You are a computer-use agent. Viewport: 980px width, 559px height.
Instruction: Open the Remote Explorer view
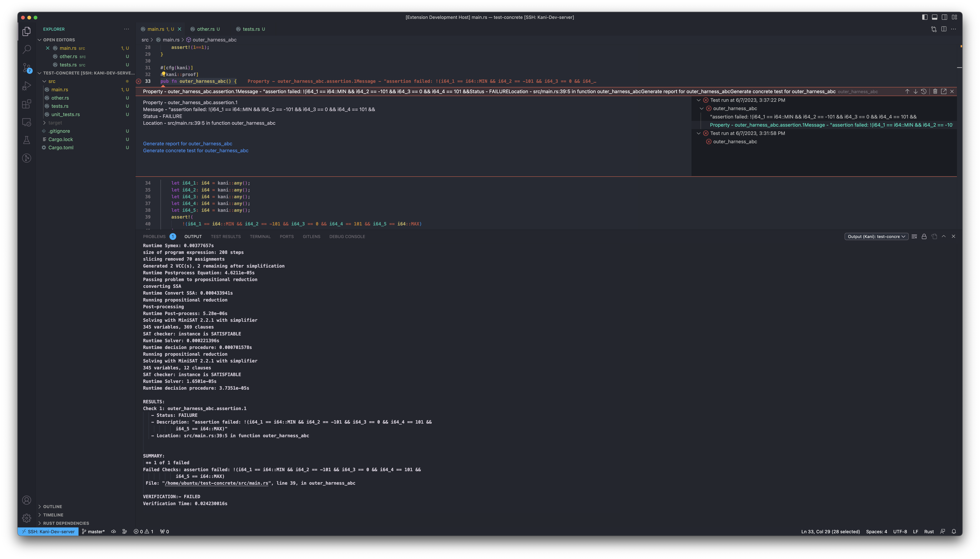coord(27,122)
